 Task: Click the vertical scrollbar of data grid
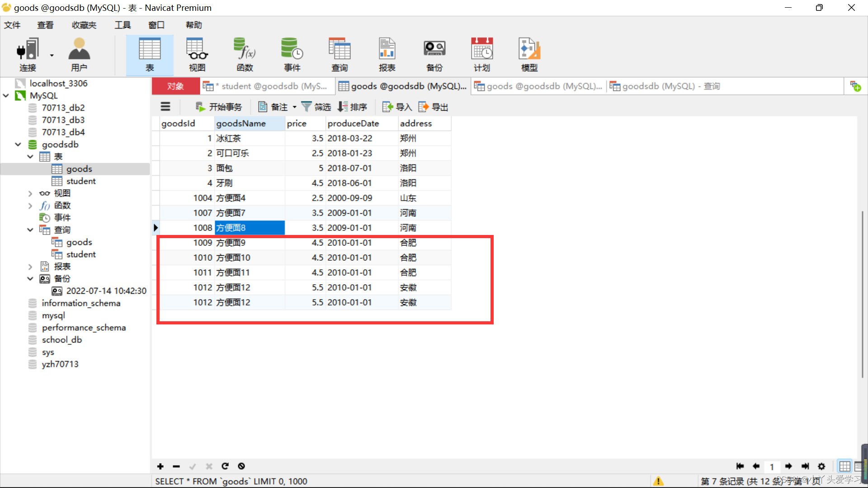862,294
